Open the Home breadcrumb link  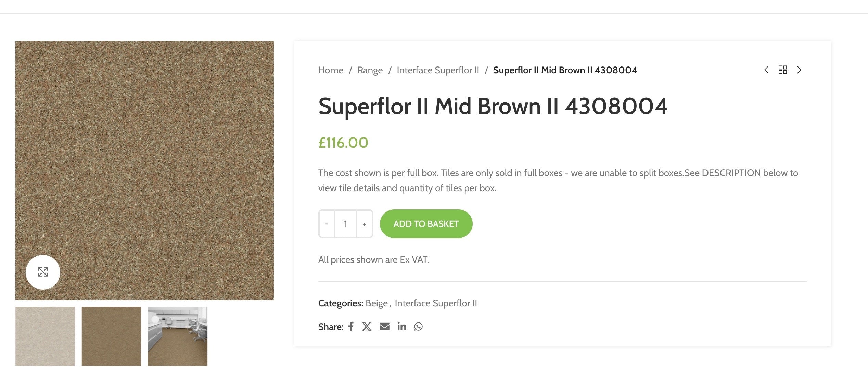(x=330, y=70)
